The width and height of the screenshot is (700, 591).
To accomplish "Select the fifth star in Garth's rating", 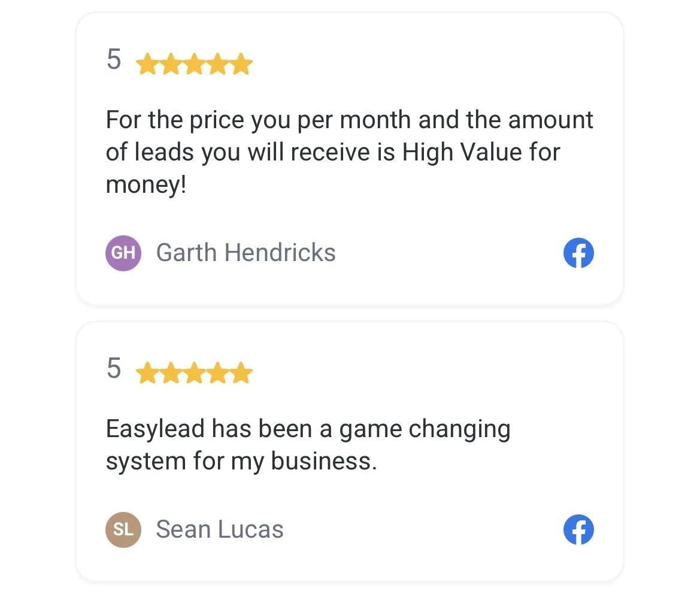I will coord(241,64).
